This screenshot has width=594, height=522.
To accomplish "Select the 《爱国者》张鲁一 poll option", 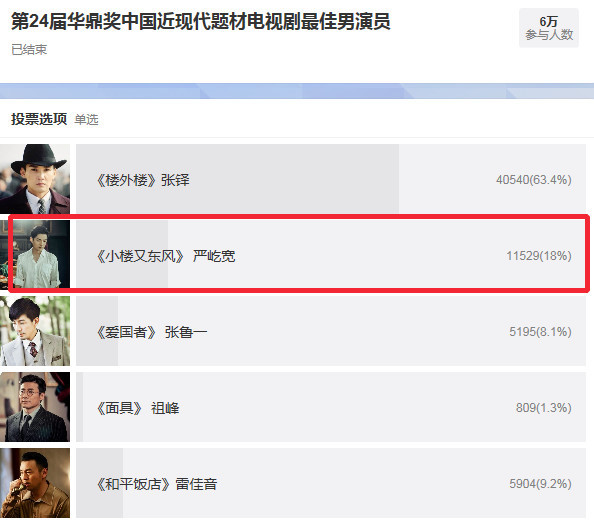I will coord(331,331).
